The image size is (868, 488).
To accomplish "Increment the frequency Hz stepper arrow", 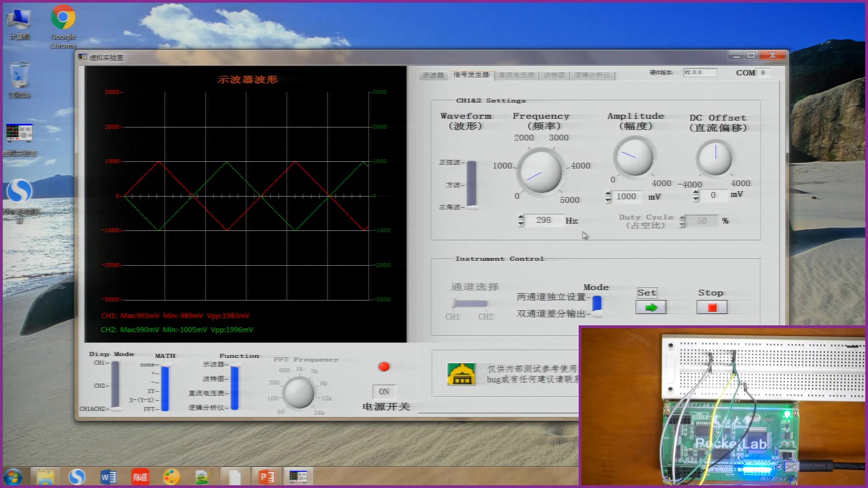I will pyautogui.click(x=521, y=217).
